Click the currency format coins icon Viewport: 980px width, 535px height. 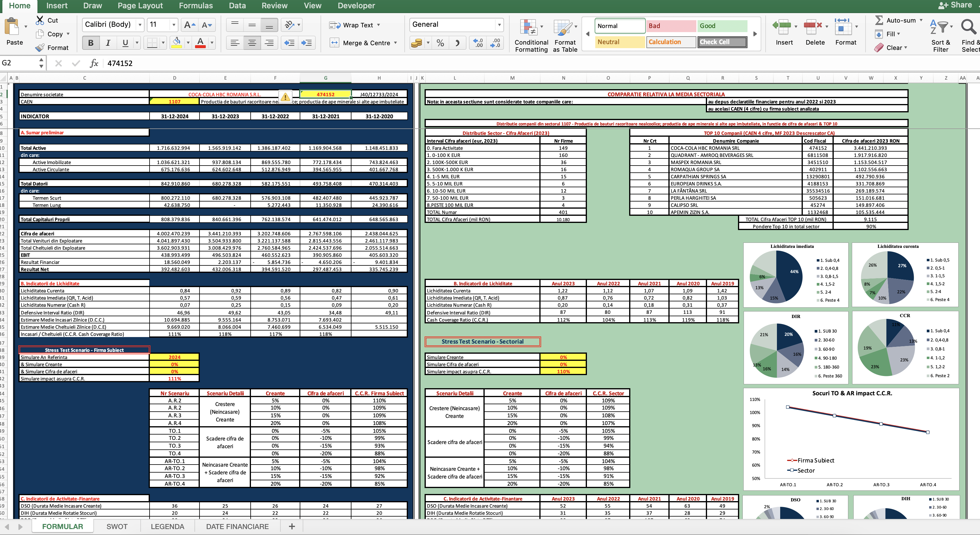click(417, 43)
